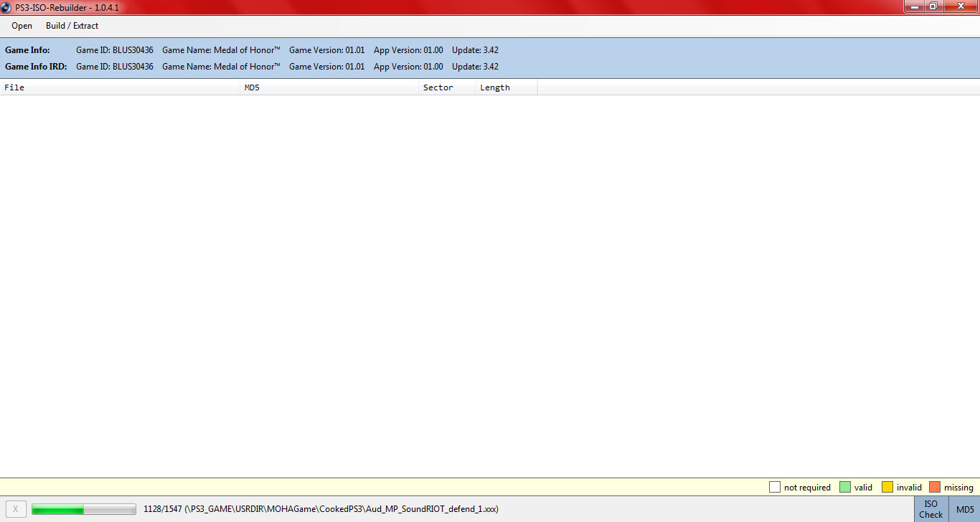Click the orange 'missing' legend swatch
The height and width of the screenshot is (522, 980).
pos(935,488)
